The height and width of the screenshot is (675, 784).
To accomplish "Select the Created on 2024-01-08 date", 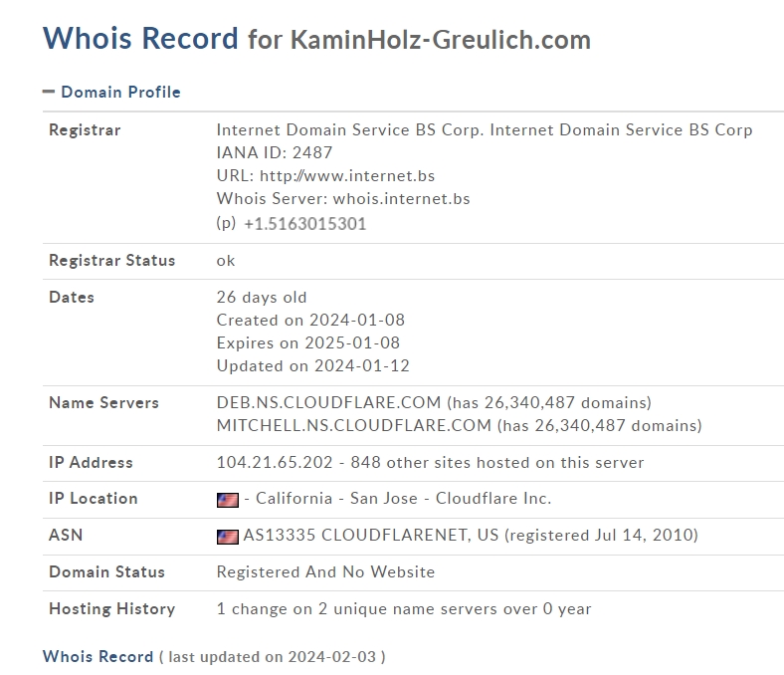I will point(310,320).
